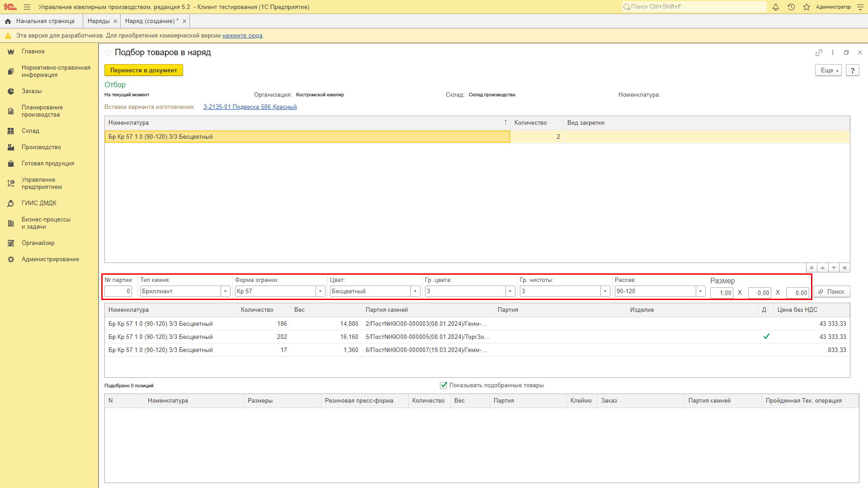
Task: Expand the Тип камня dropdown
Action: (x=226, y=291)
